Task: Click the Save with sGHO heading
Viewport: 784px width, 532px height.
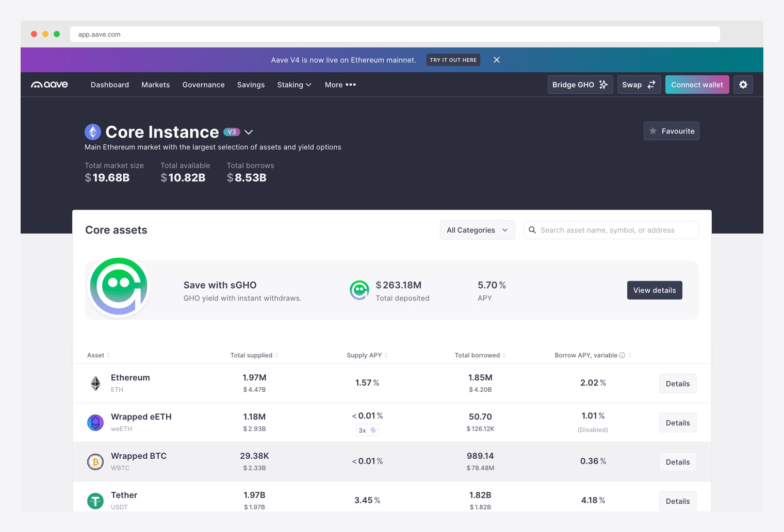Action: (220, 285)
